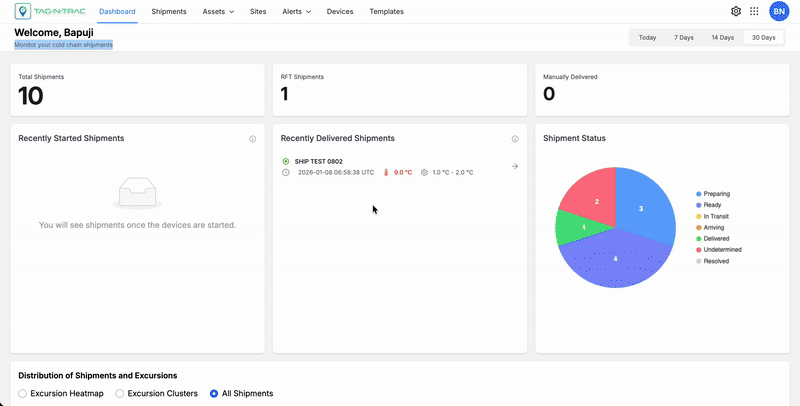Open the apps grid icon
This screenshot has height=406, width=800.
click(x=754, y=11)
